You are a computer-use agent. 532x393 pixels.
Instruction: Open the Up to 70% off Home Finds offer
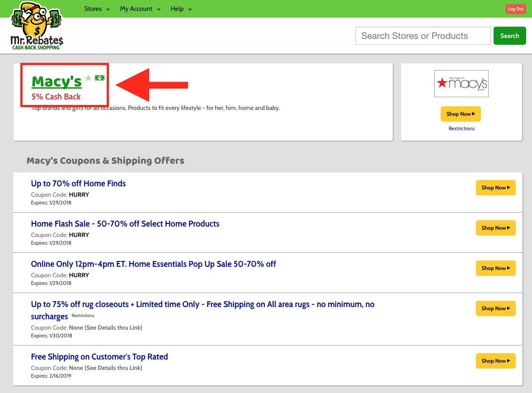[78, 184]
